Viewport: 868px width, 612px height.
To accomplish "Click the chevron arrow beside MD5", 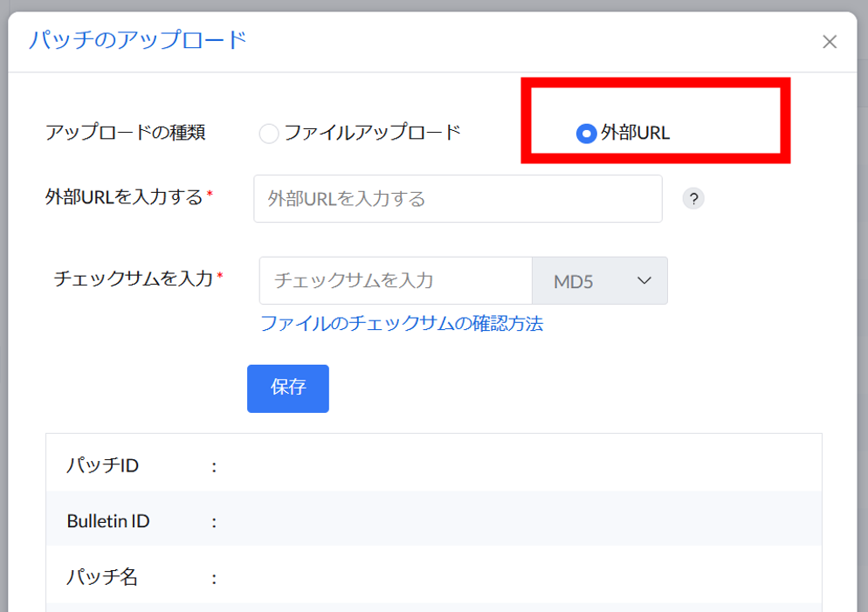I will click(x=644, y=280).
